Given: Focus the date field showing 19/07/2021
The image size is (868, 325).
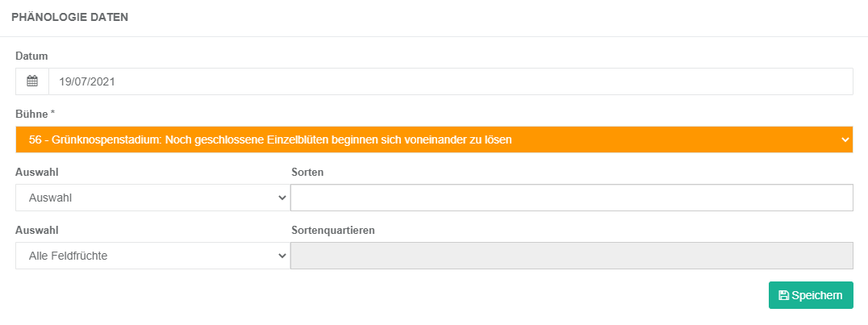Looking at the screenshot, I should tap(451, 81).
